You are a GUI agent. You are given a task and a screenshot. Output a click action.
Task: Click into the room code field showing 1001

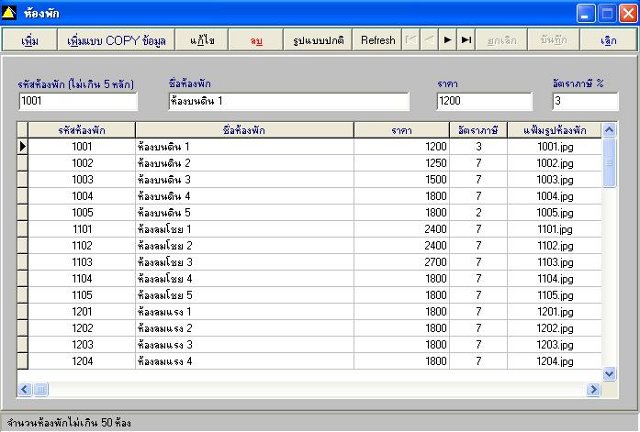coord(78,101)
